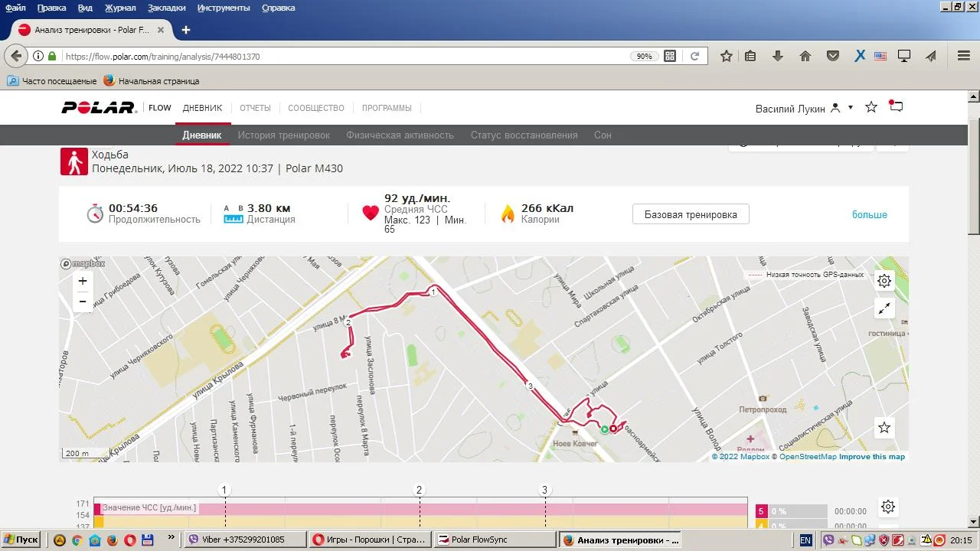Click the US flag extension icon
The image size is (980, 551).
880,56
